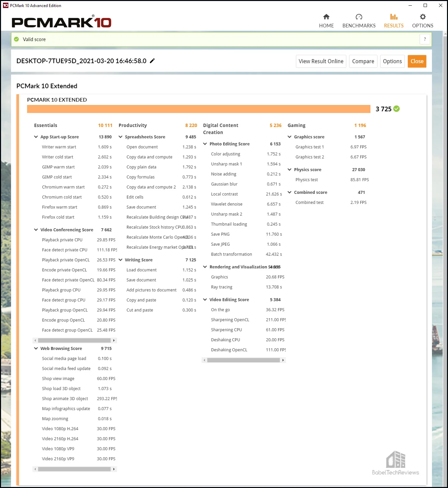Click the Productivity score 8 220
This screenshot has height=488, width=448.
[x=191, y=125]
